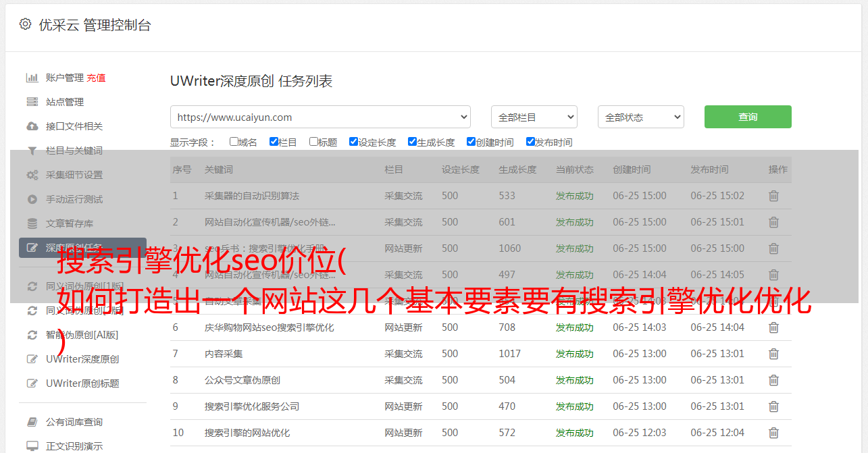Open 正文识别演示 link
Viewport: 868px width, 453px height.
point(74,446)
